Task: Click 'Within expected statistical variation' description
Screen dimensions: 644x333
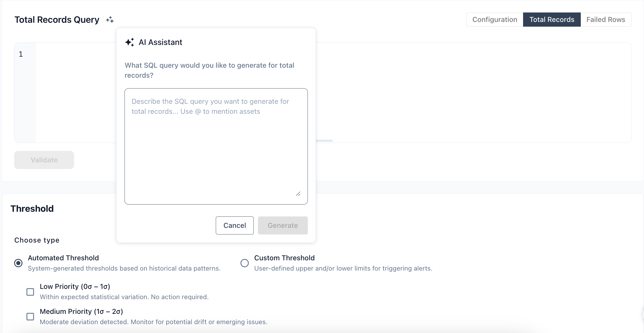Action: pyautogui.click(x=124, y=297)
